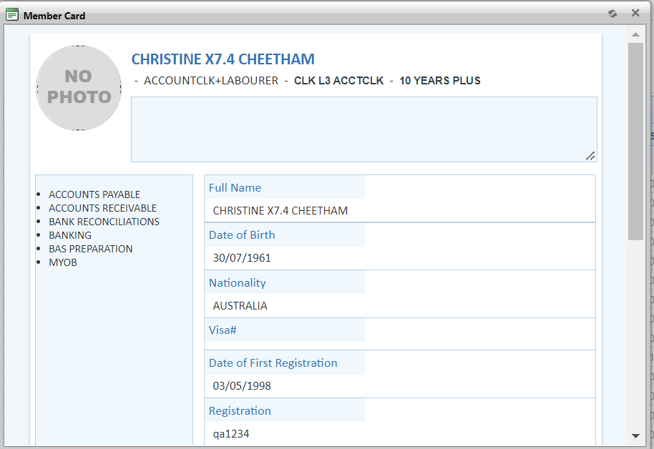Screen dimensions: 654x449
Task: Click the Member Card window icon
Action: (x=12, y=15)
